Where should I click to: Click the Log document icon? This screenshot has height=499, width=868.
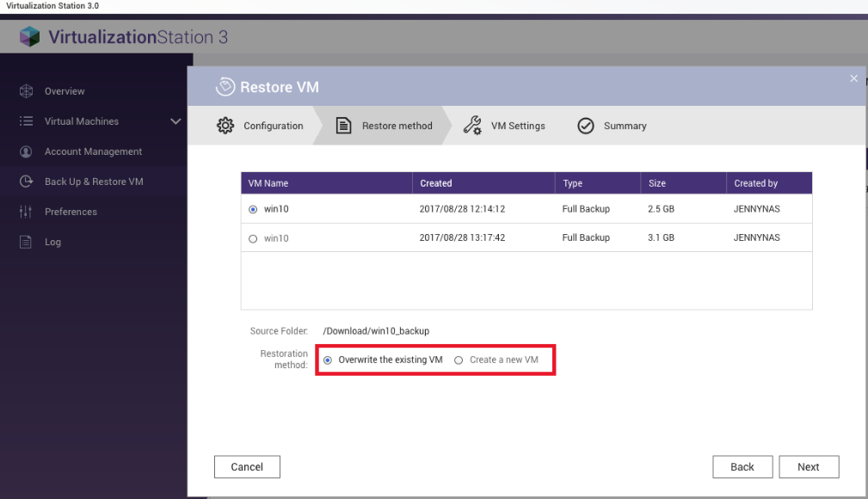26,242
